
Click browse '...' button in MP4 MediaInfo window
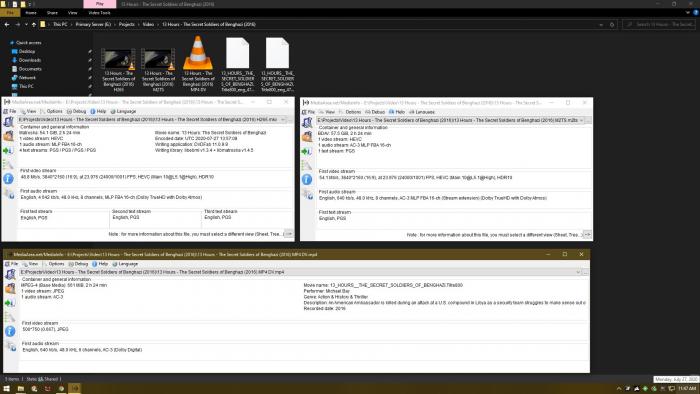pyautogui.click(x=585, y=272)
